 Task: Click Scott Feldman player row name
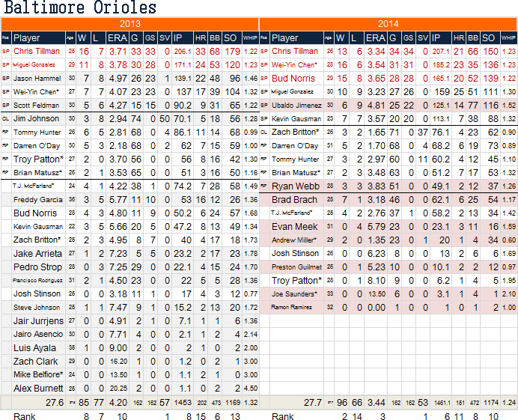point(37,105)
